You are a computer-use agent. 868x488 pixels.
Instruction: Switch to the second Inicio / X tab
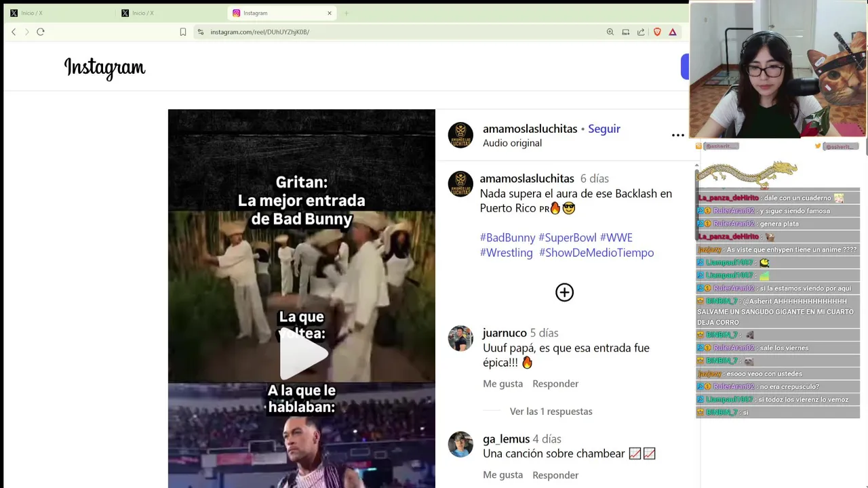click(x=171, y=13)
